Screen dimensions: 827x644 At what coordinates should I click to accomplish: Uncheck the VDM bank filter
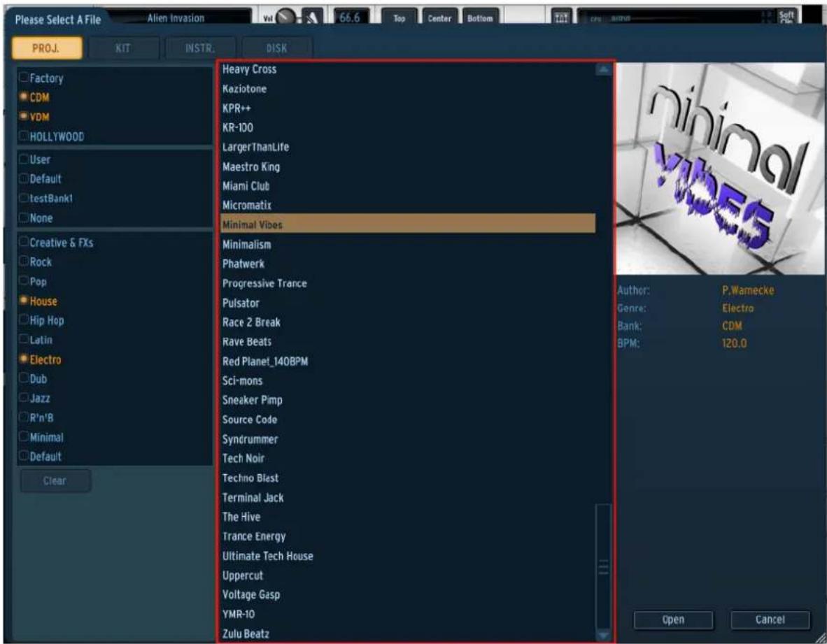click(24, 117)
